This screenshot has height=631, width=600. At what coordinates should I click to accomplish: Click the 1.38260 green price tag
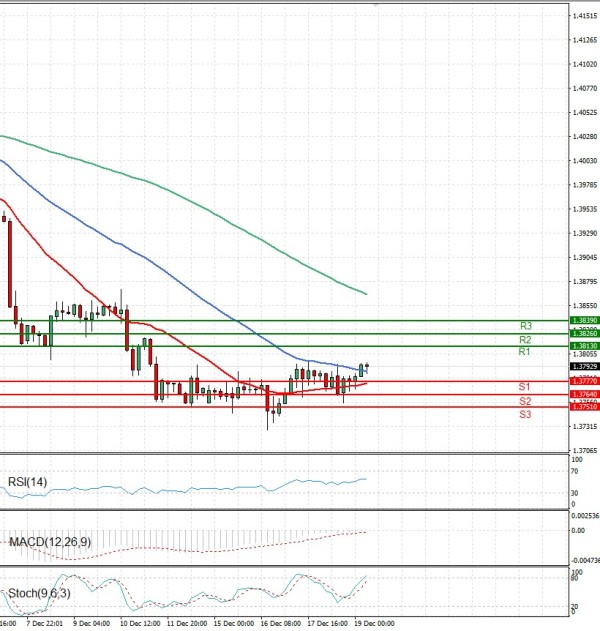pyautogui.click(x=584, y=333)
